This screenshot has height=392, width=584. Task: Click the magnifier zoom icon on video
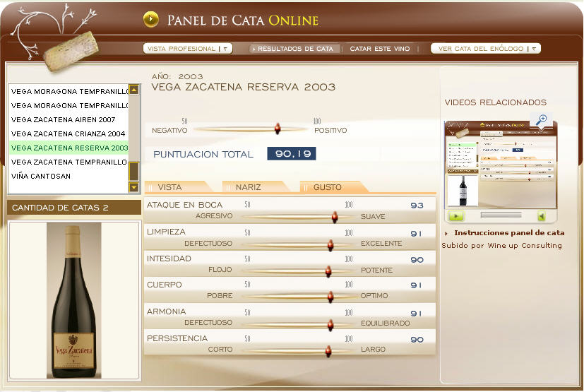(x=541, y=120)
